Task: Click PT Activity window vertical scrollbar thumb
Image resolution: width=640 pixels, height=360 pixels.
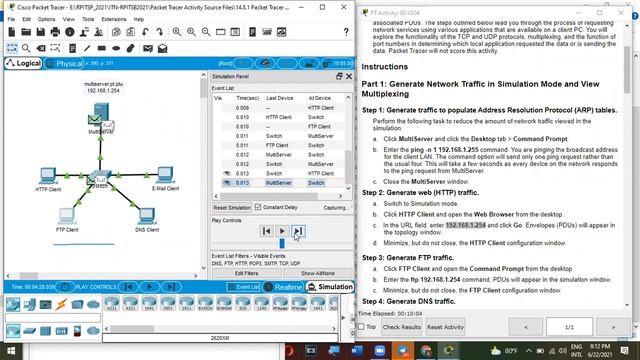Action: (627, 70)
